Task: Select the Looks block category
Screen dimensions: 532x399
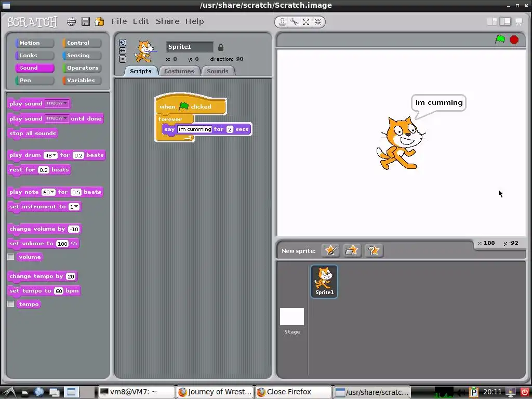Action: pyautogui.click(x=34, y=56)
